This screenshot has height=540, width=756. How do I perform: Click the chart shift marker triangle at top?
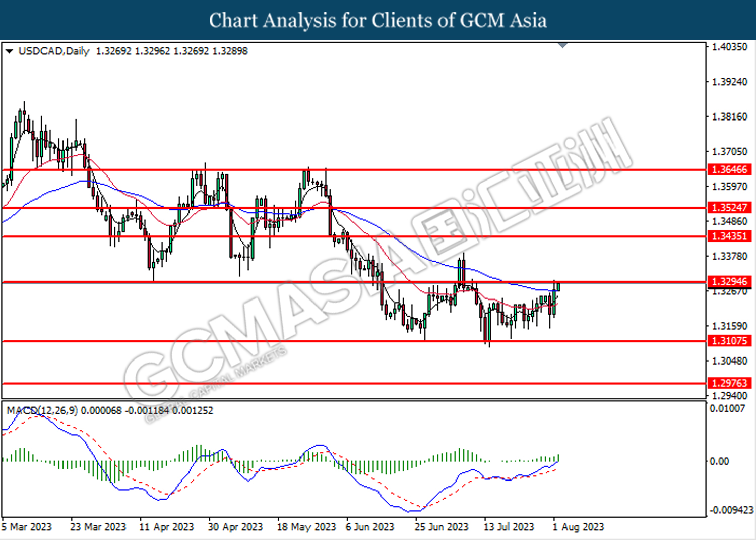point(563,46)
